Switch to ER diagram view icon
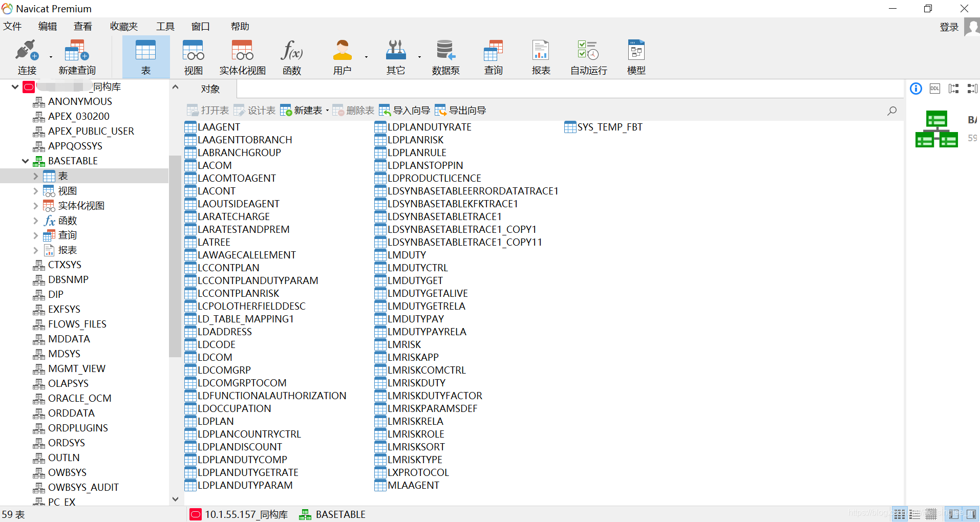The height and width of the screenshot is (522, 980). (931, 514)
